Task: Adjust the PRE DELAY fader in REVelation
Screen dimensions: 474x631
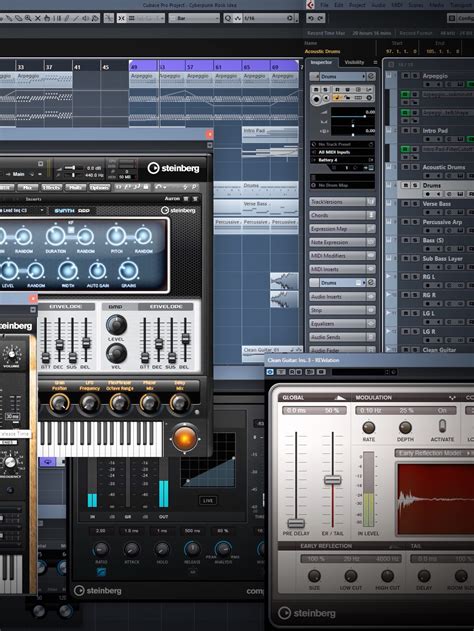Action: 296,523
